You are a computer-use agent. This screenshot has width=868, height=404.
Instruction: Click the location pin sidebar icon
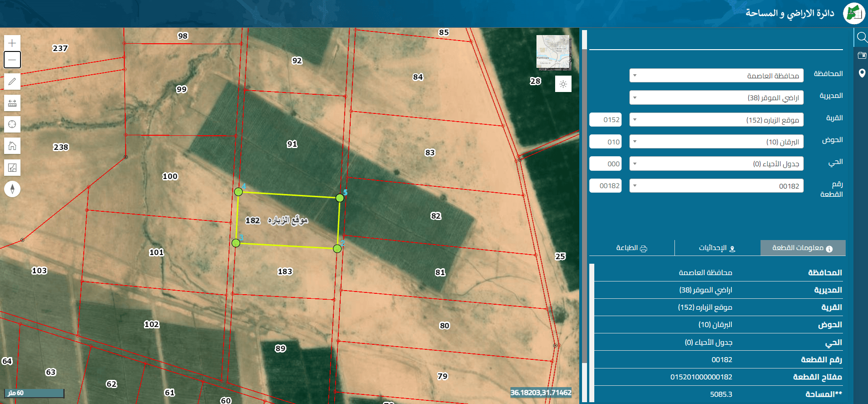tap(862, 73)
